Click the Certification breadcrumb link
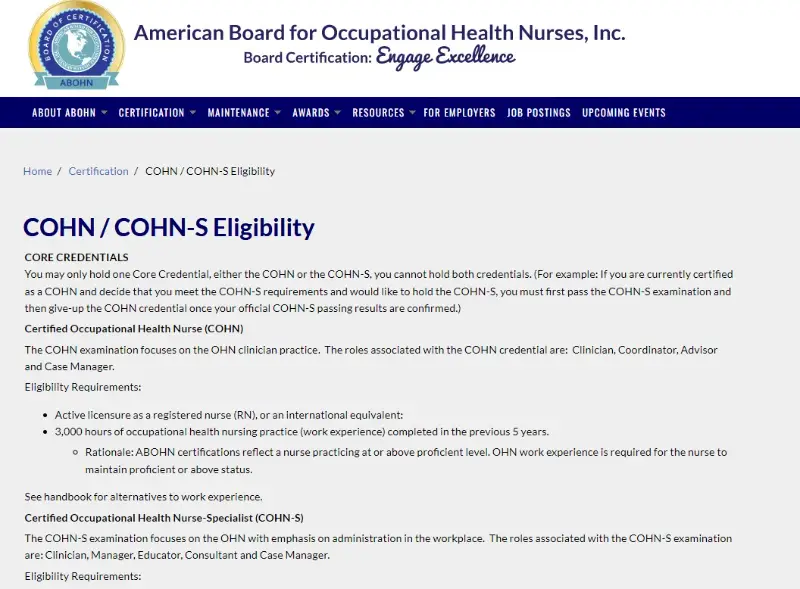Viewport: 800px width, 589px height. (x=98, y=171)
